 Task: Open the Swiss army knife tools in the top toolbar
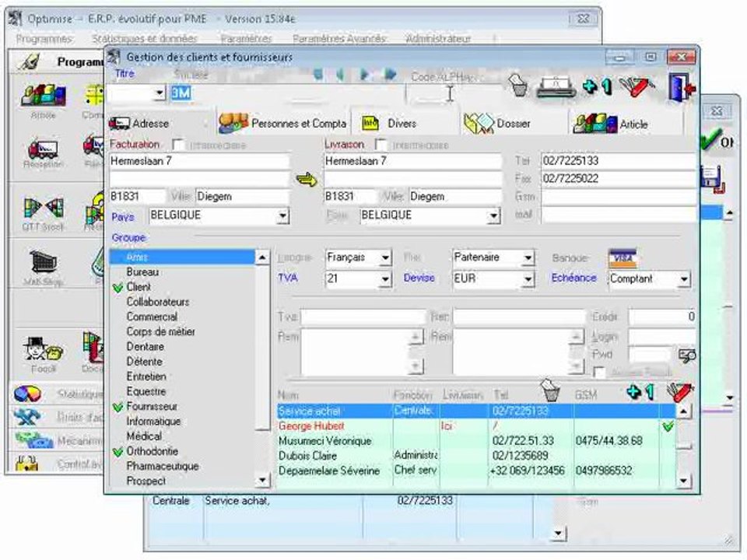pyautogui.click(x=637, y=86)
